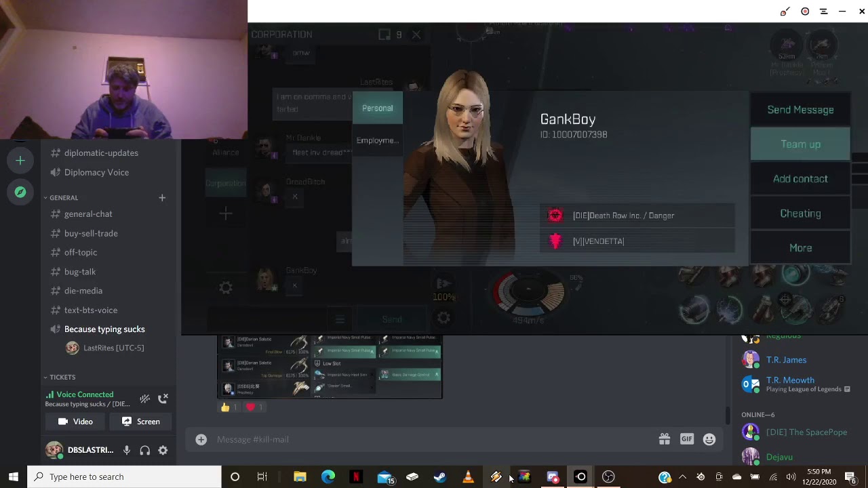This screenshot has width=868, height=488.
Task: Add thumbs-up reaction on kill-mail image
Action: 229,407
